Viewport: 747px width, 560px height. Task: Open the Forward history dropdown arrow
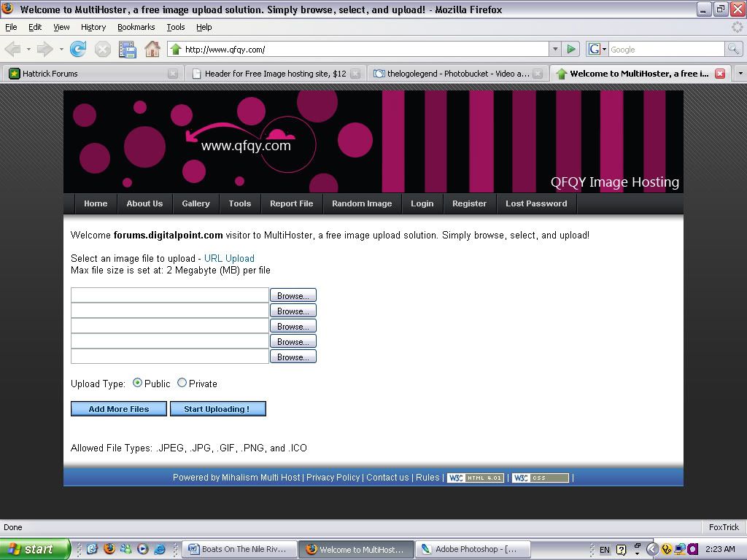61,49
